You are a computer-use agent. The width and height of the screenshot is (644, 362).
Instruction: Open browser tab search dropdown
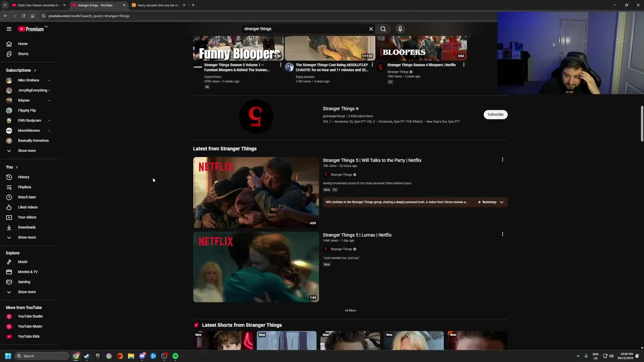(5, 5)
